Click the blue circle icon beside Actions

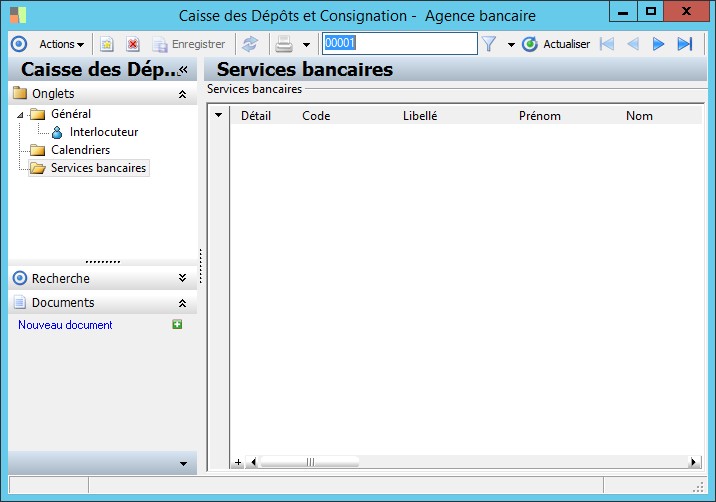19,44
